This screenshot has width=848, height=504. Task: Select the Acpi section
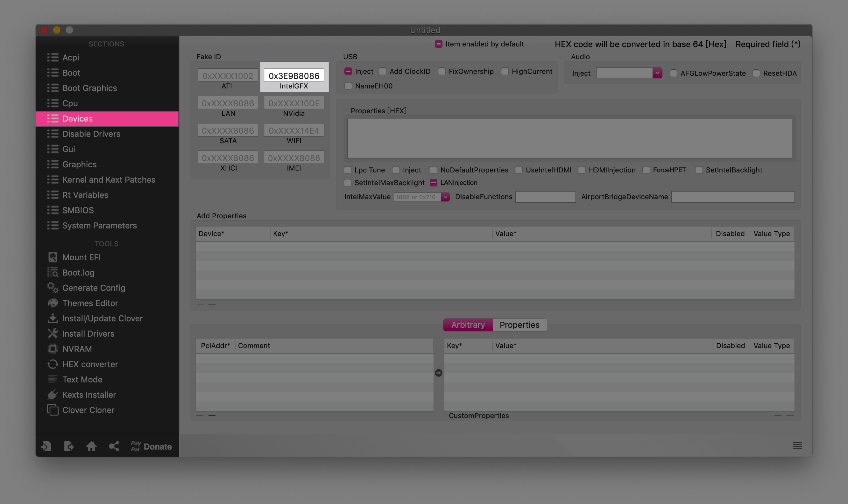coord(107,57)
